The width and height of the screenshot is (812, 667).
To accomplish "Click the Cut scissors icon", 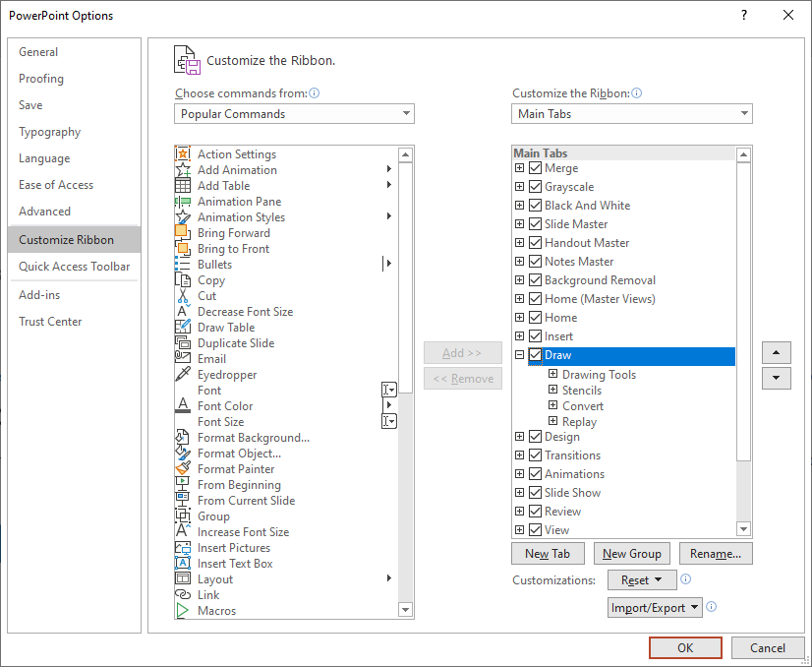I will 182,296.
